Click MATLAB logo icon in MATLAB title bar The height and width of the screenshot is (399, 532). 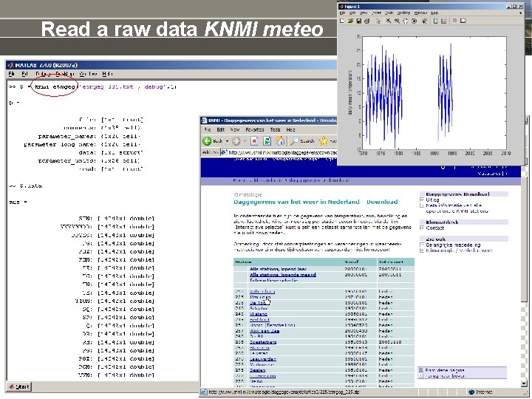10,65
